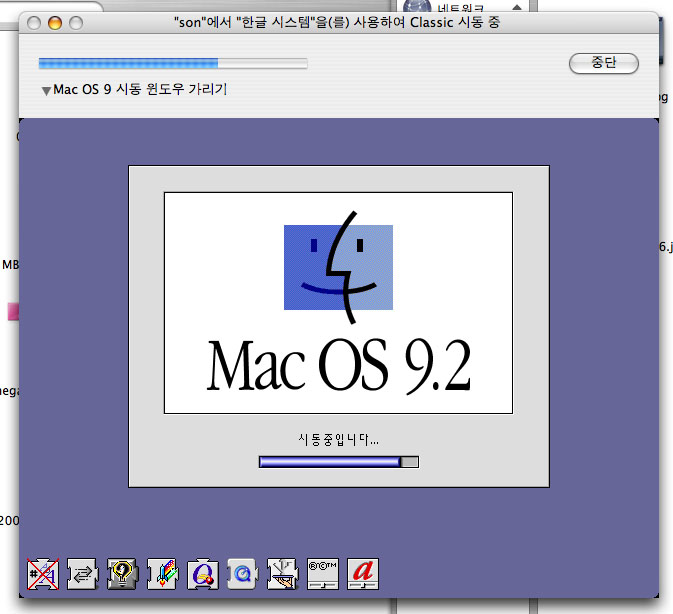Click the blue Classic startup progress bar

pos(172,63)
